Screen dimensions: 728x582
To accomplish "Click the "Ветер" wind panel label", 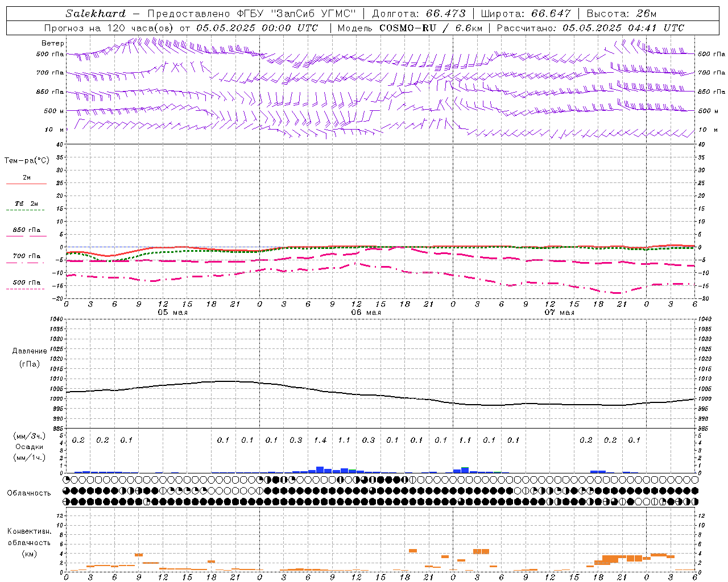I will 53,43.
